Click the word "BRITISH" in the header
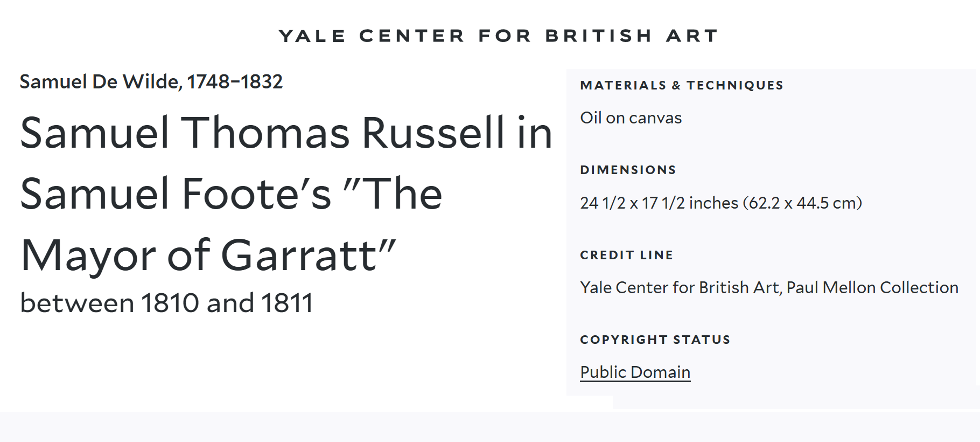Viewport: 980px width, 442px height. click(599, 36)
